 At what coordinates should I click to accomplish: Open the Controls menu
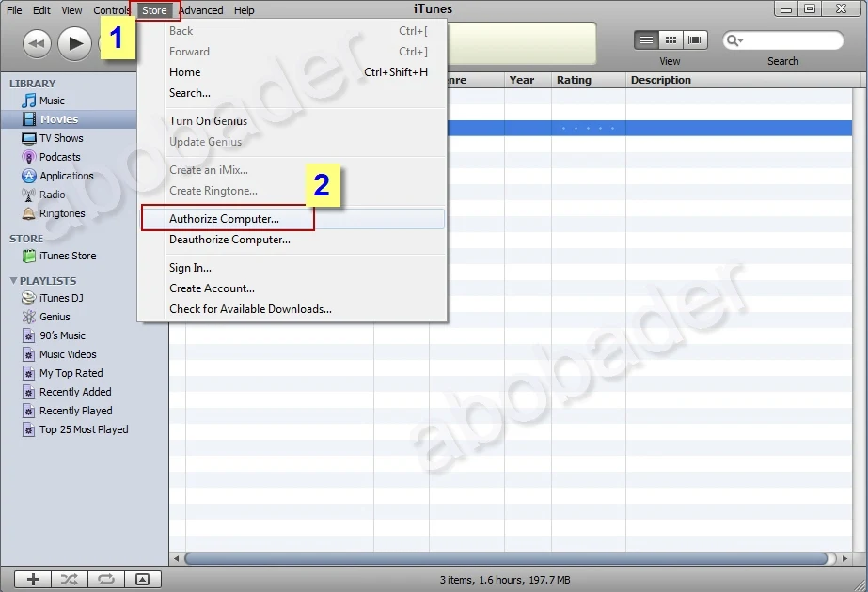(x=112, y=10)
